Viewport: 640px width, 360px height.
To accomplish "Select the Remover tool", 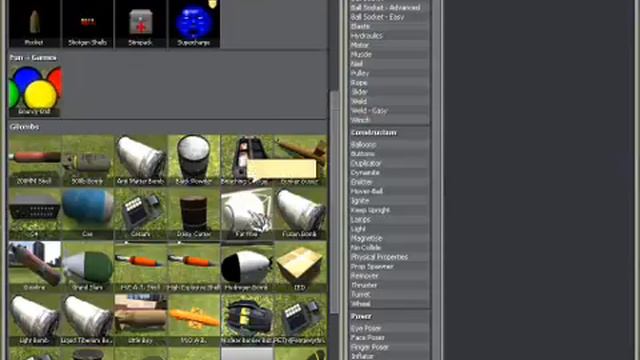I will coord(390,276).
